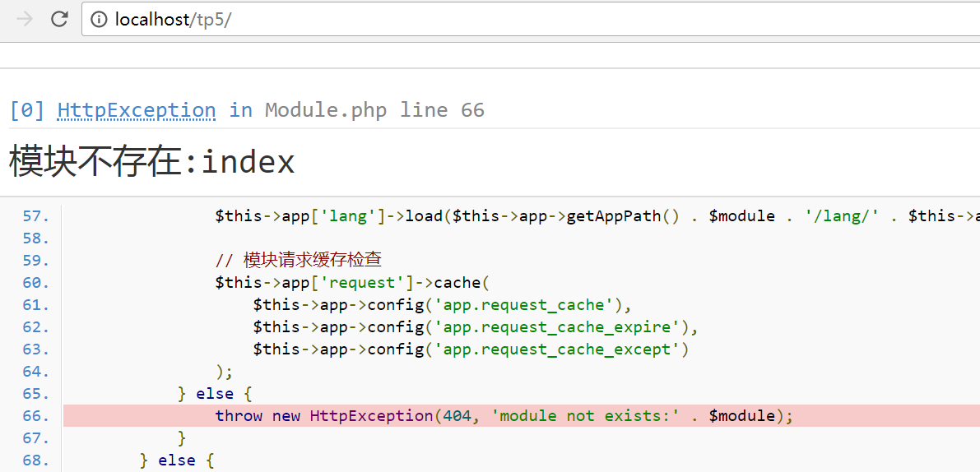Click line number 63. in the code listing
Screen dimensions: 980x472
[35, 349]
